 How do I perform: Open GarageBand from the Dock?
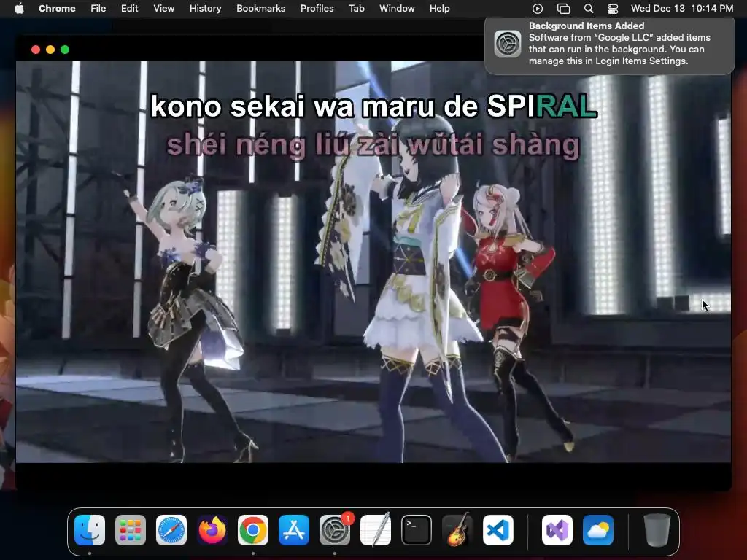tap(457, 530)
